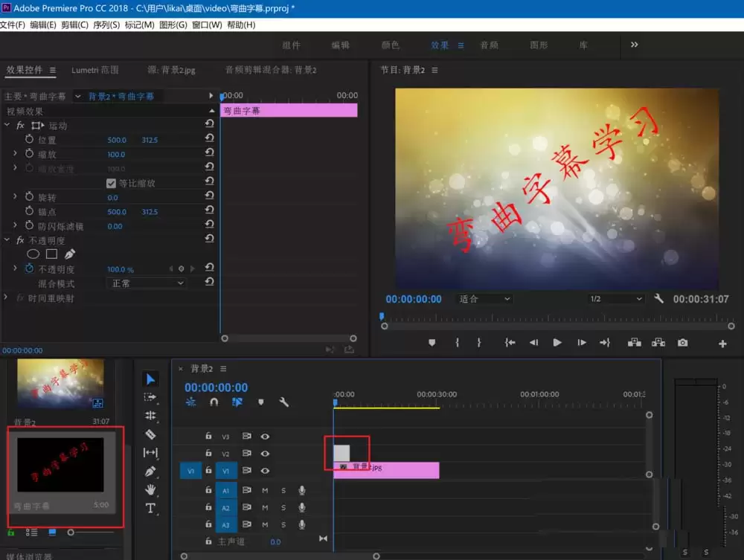Select the Razor tool in the toolbar
The image size is (744, 560).
150,434
